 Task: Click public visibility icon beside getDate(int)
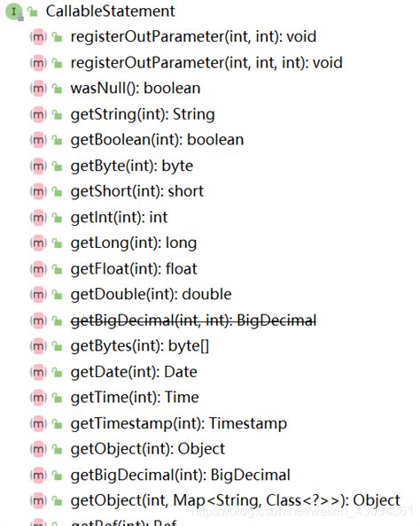point(58,372)
